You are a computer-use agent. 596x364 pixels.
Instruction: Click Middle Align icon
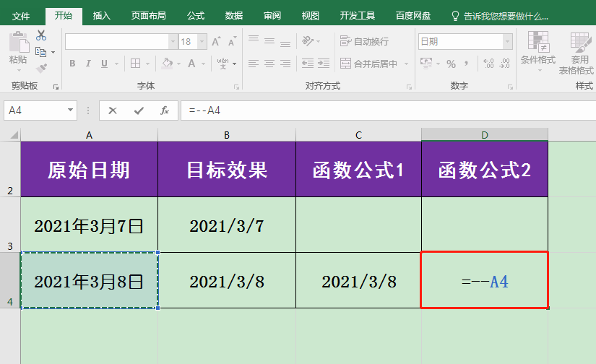click(x=269, y=41)
